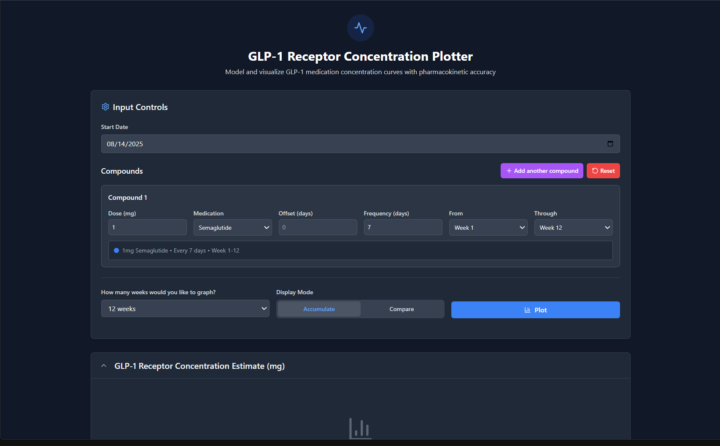Image resolution: width=720 pixels, height=446 pixels.
Task: Open the From week dropdown
Action: [487, 228]
